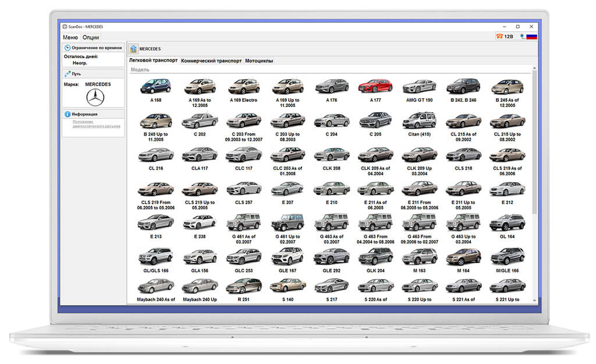Click the home icon beside MERCEDES

(x=133, y=49)
